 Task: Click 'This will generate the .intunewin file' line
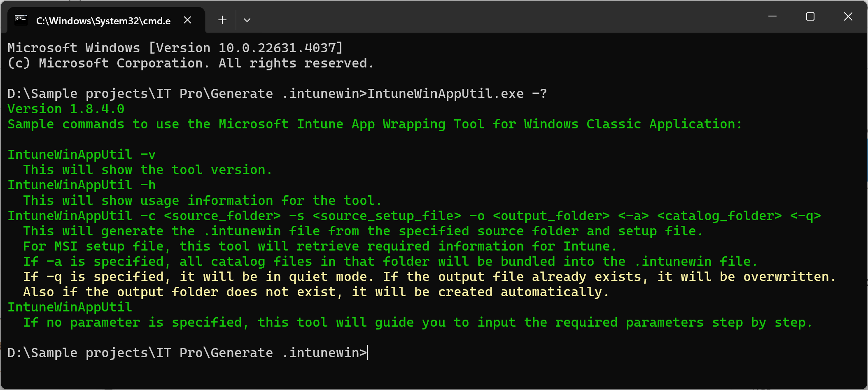[363, 231]
